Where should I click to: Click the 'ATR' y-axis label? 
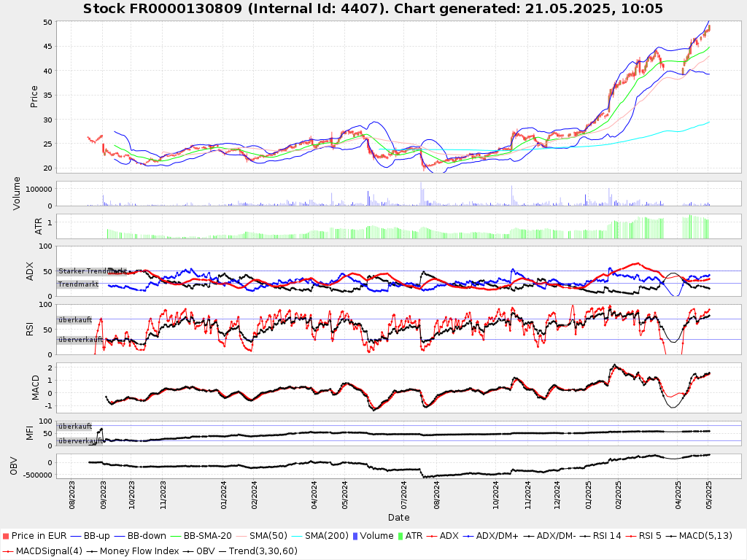pos(39,226)
